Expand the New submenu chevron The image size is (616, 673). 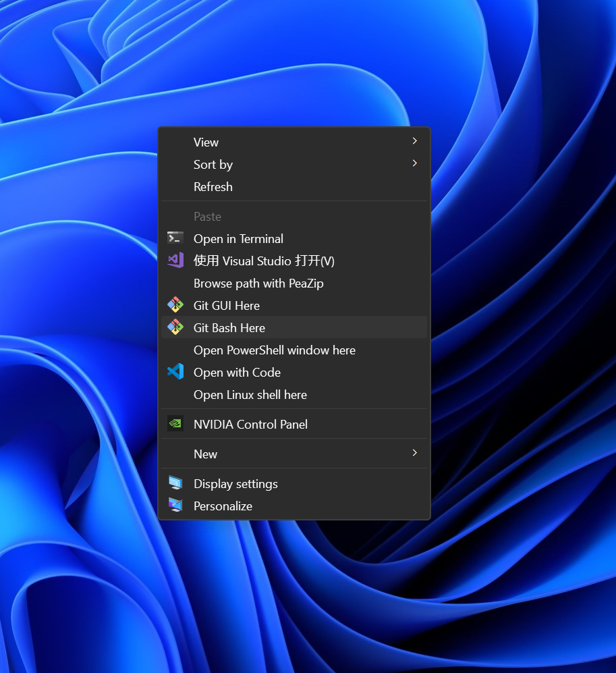tap(414, 453)
